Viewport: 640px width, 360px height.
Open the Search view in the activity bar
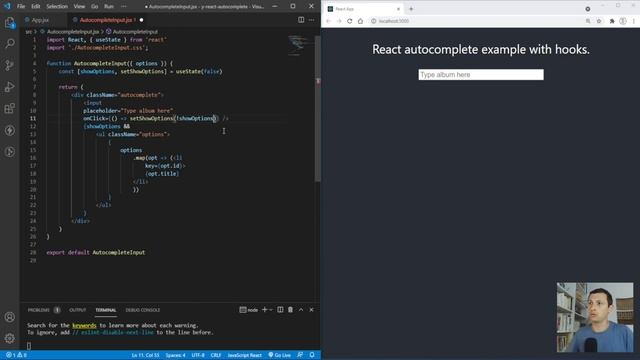[10, 44]
